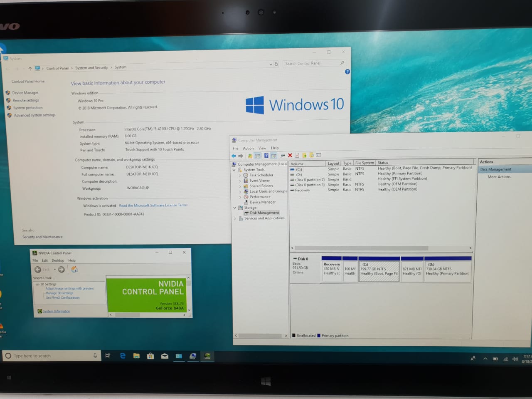Read the Microsoft Software License Terms link

[x=153, y=205]
